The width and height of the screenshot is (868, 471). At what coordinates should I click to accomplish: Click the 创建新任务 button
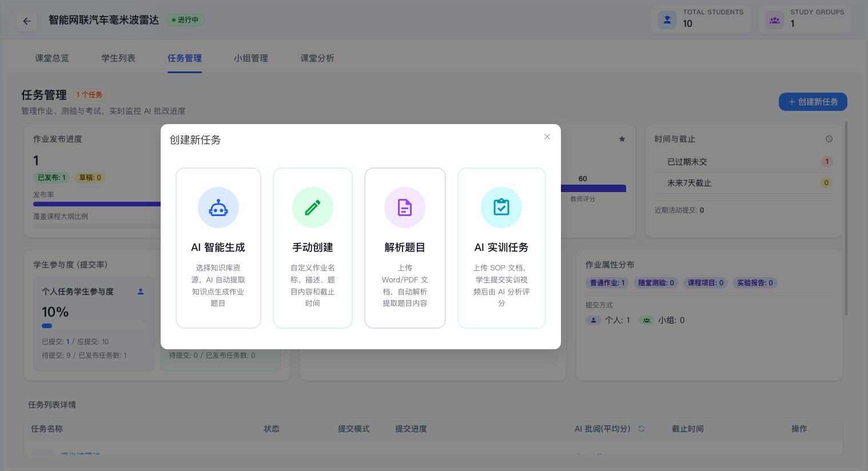(x=813, y=102)
